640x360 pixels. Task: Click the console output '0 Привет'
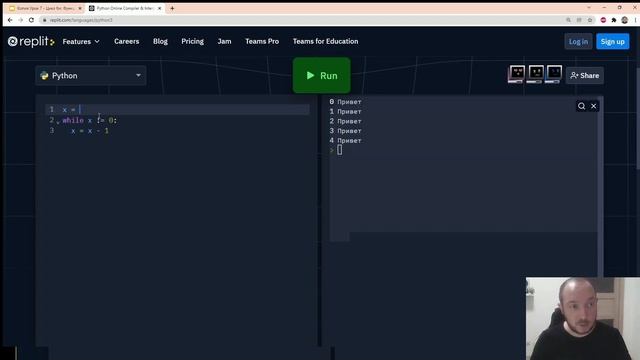click(345, 102)
